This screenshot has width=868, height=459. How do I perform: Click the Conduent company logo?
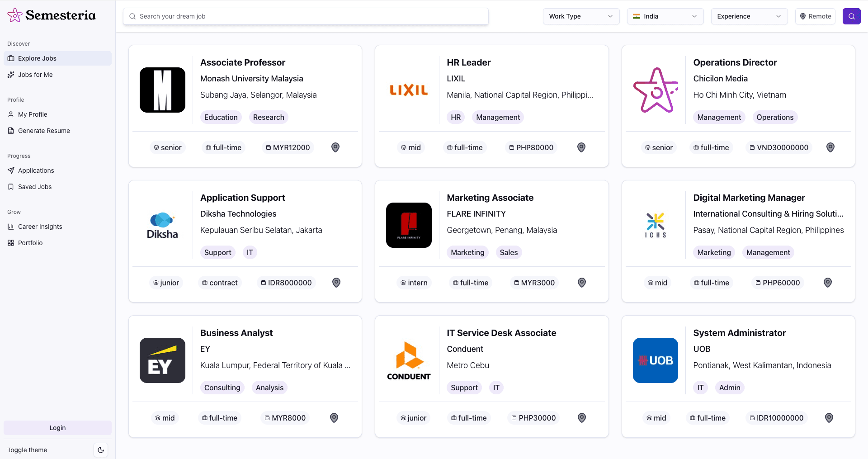pyautogui.click(x=409, y=360)
